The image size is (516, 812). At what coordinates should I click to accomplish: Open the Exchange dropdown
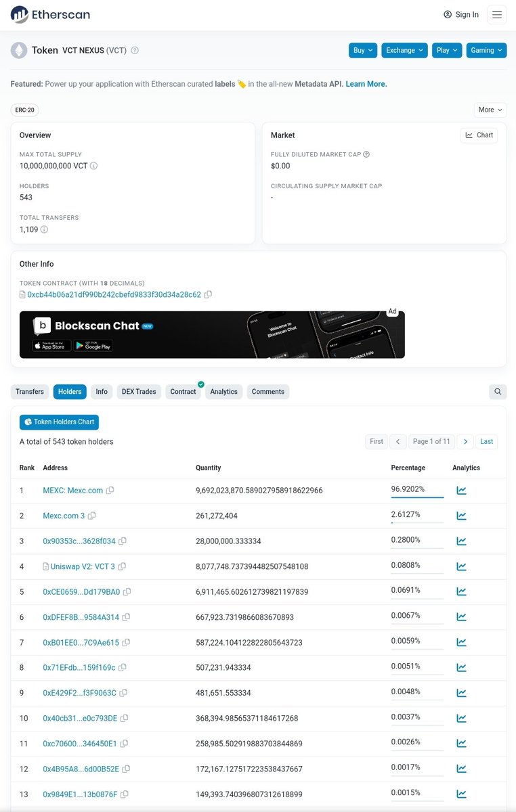pyautogui.click(x=404, y=50)
